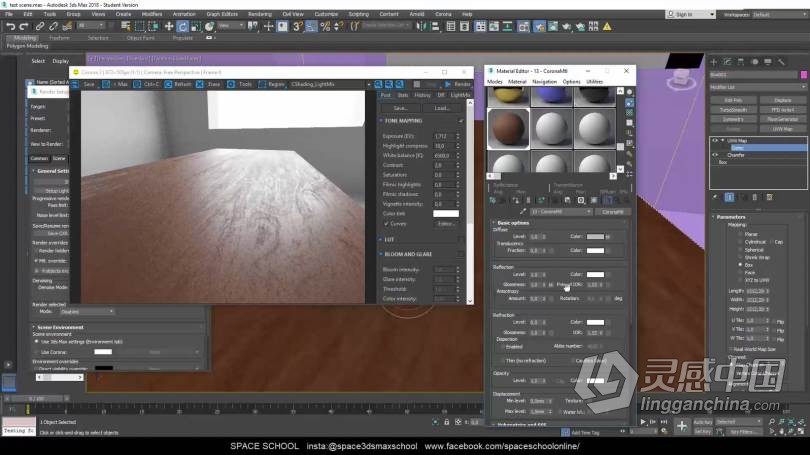Select Cylindrical mapping radio button
The height and width of the screenshot is (455, 810).
pyautogui.click(x=740, y=242)
